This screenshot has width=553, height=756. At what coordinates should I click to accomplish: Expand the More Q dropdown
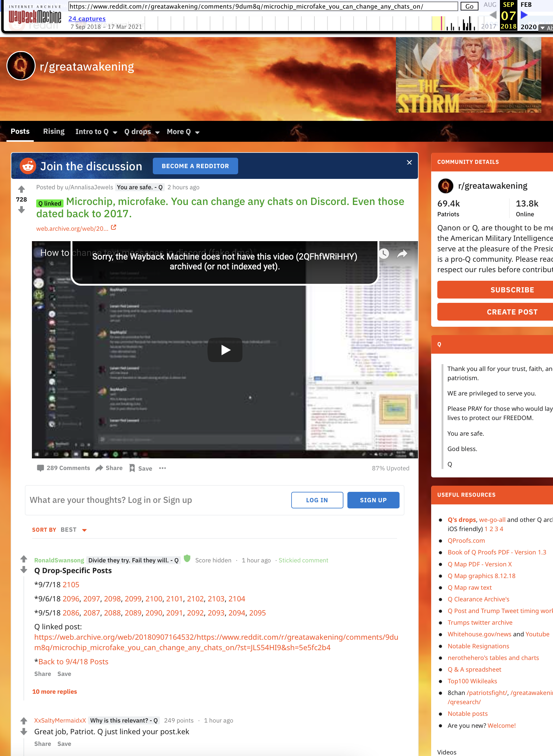[184, 132]
